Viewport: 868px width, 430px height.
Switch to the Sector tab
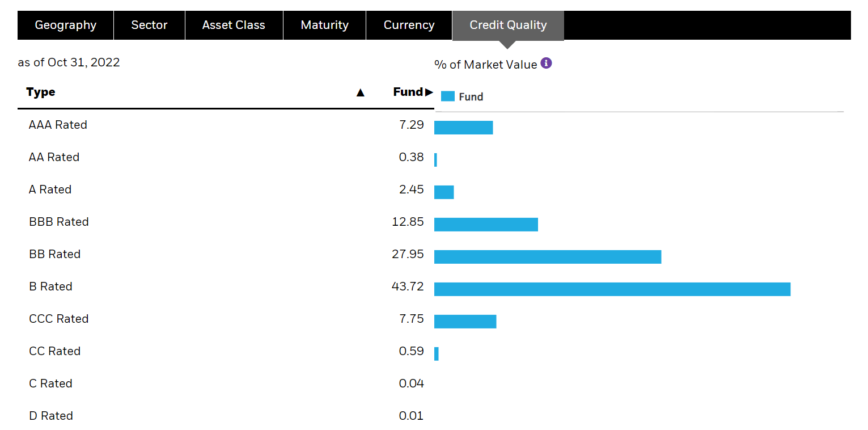[149, 26]
